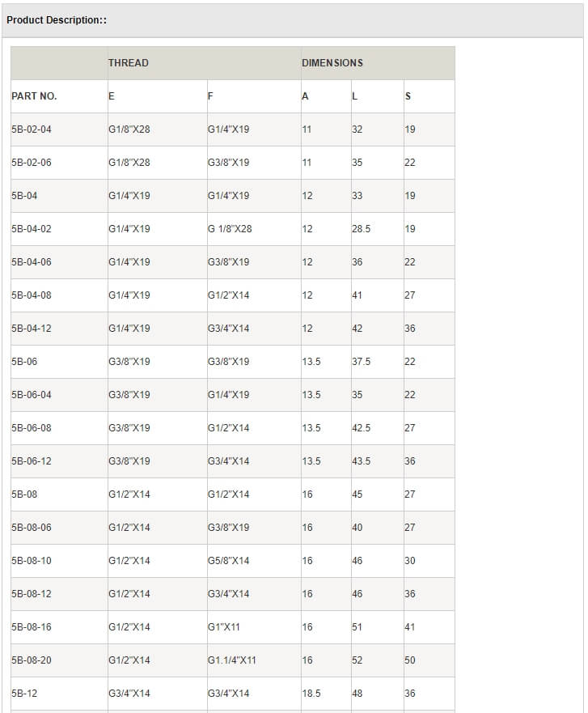Select part number 5B-02-04

coord(32,129)
